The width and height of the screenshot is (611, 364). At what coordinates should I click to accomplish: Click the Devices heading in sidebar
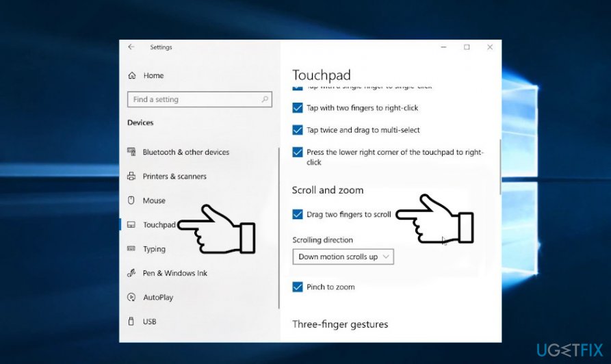coord(140,122)
